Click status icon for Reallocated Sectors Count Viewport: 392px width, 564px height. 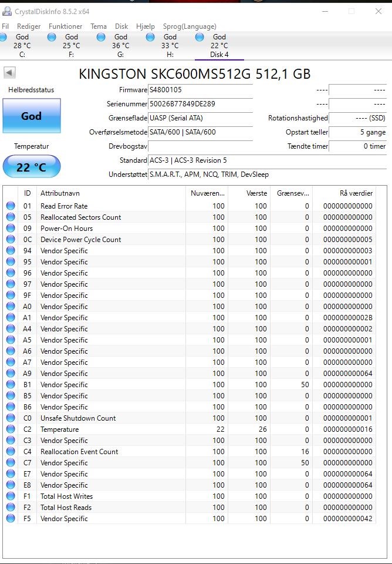(x=11, y=217)
